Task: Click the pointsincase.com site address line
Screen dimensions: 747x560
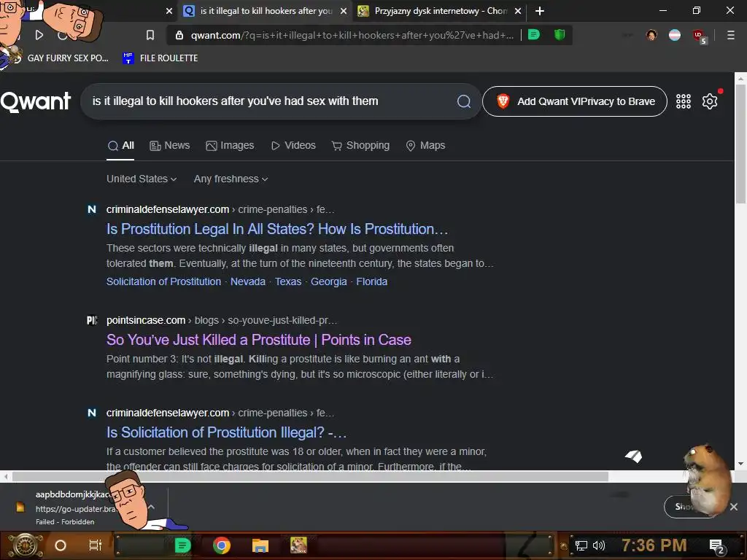Action: (222, 321)
